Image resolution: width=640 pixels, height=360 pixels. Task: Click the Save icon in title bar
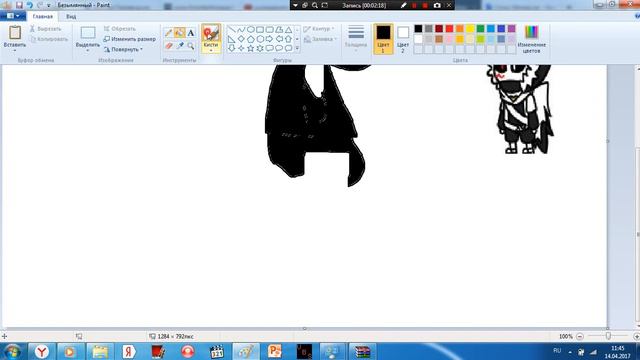coord(19,5)
